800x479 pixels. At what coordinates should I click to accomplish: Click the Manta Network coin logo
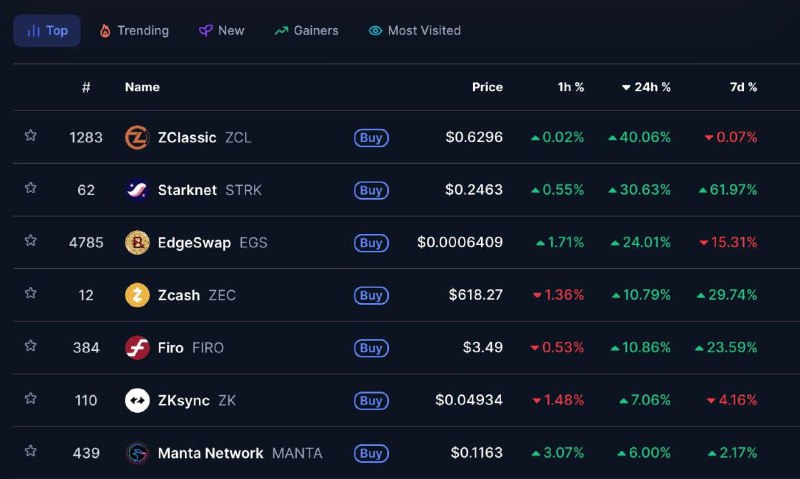coord(137,453)
